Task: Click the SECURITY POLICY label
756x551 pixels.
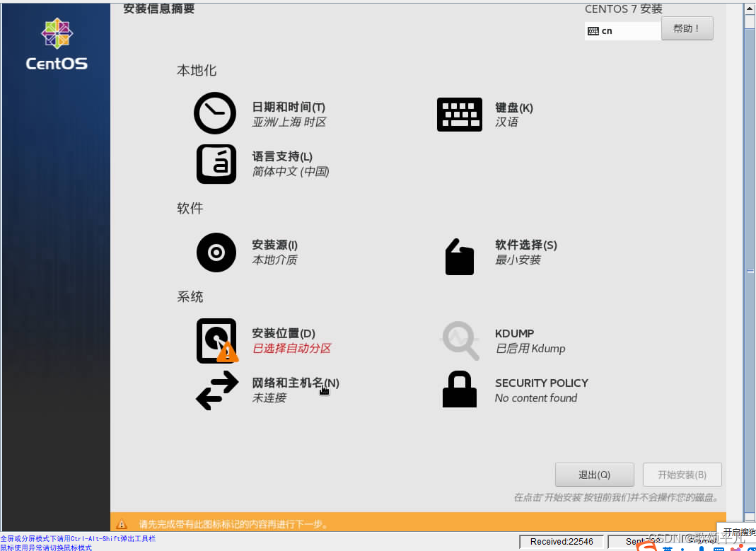Action: coord(542,383)
